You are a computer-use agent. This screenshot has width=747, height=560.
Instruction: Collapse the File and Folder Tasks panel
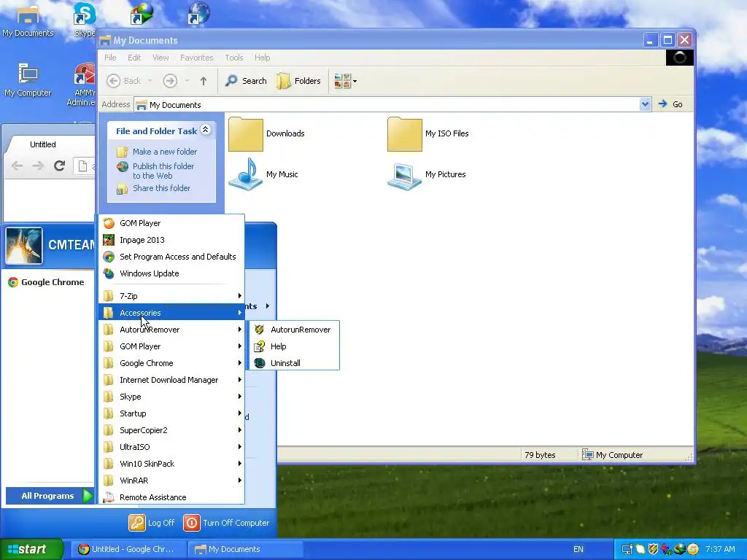pos(205,130)
